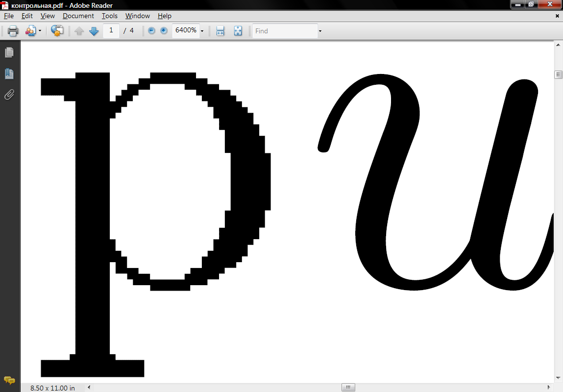
Task: Open the Pages panel in sidebar
Action: tap(9, 52)
